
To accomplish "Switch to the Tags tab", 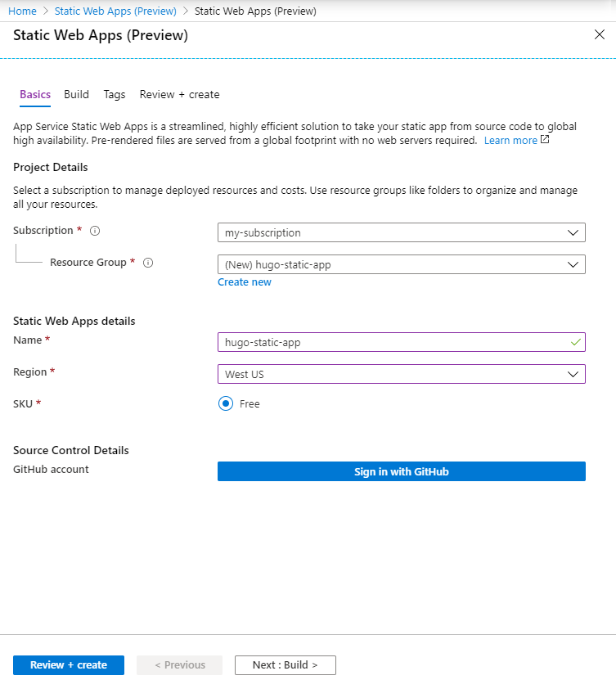I will click(115, 94).
